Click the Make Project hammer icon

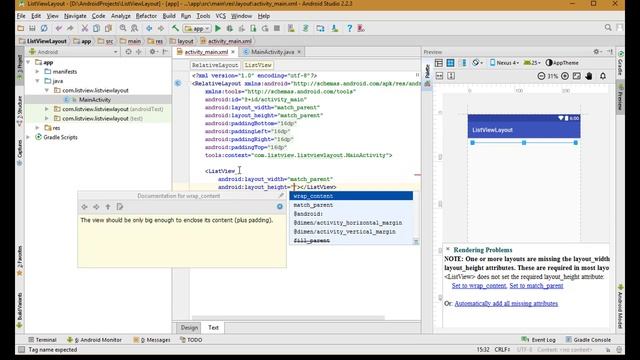tap(176, 28)
